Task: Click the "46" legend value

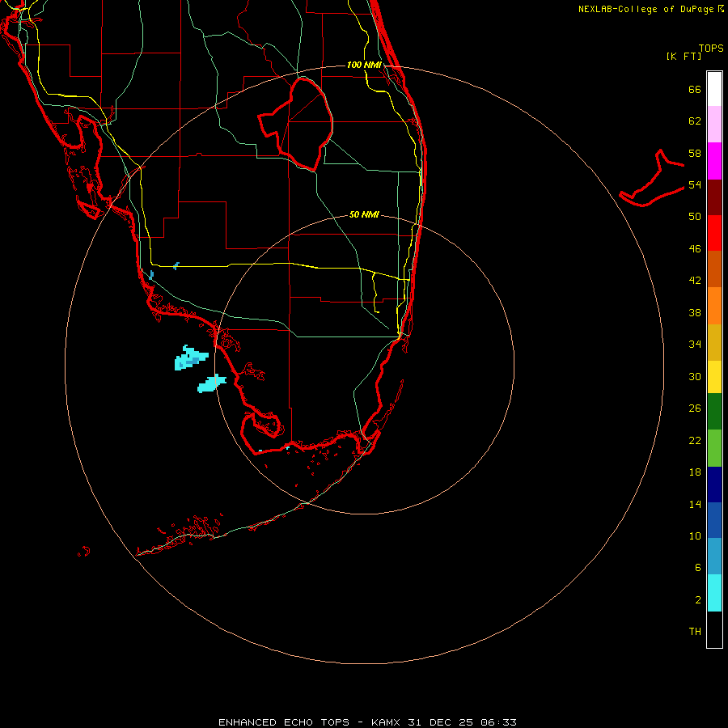Action: pyautogui.click(x=695, y=248)
